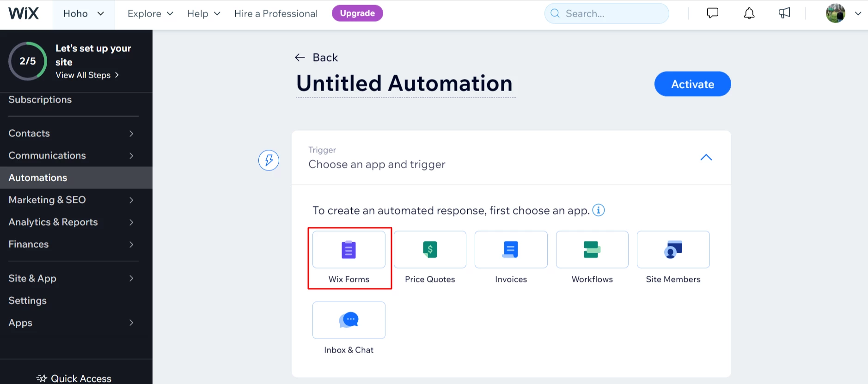Viewport: 868px width, 384px height.
Task: Open the Help dropdown menu
Action: tap(204, 14)
